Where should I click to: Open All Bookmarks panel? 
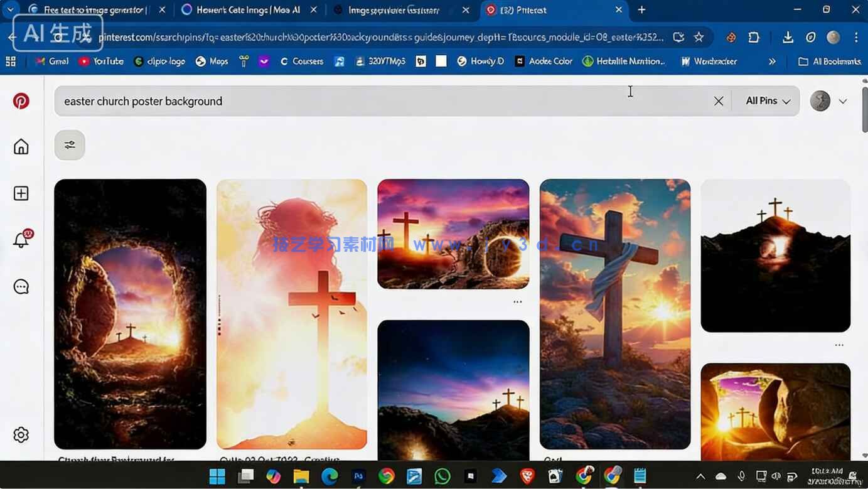coord(829,61)
